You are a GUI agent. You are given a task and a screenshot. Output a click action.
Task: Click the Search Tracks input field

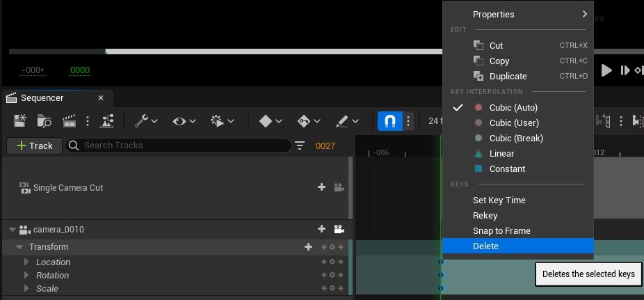[184, 145]
